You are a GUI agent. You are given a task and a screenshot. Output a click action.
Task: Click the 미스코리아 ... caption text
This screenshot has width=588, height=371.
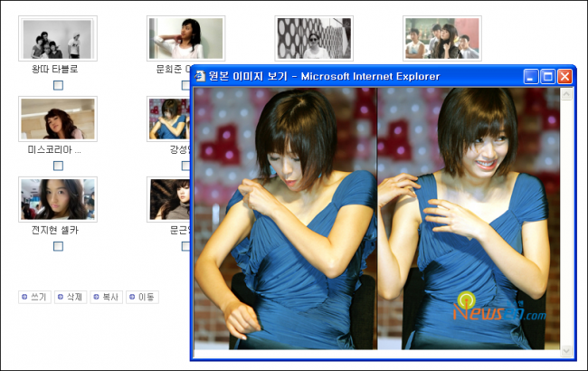click(54, 149)
